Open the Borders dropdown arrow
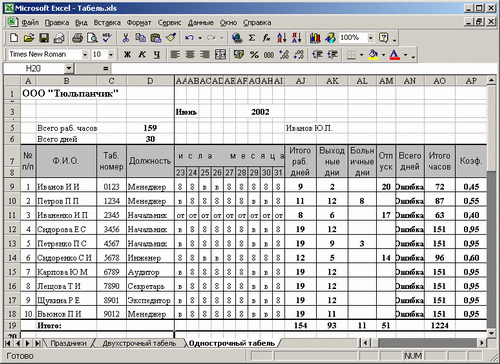 click(361, 54)
